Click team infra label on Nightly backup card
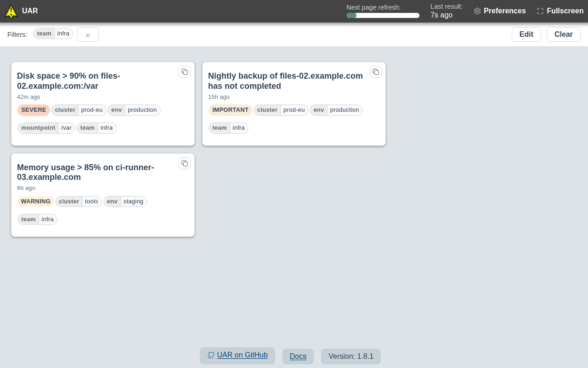Screen dimensions: 588x368 point(228,128)
